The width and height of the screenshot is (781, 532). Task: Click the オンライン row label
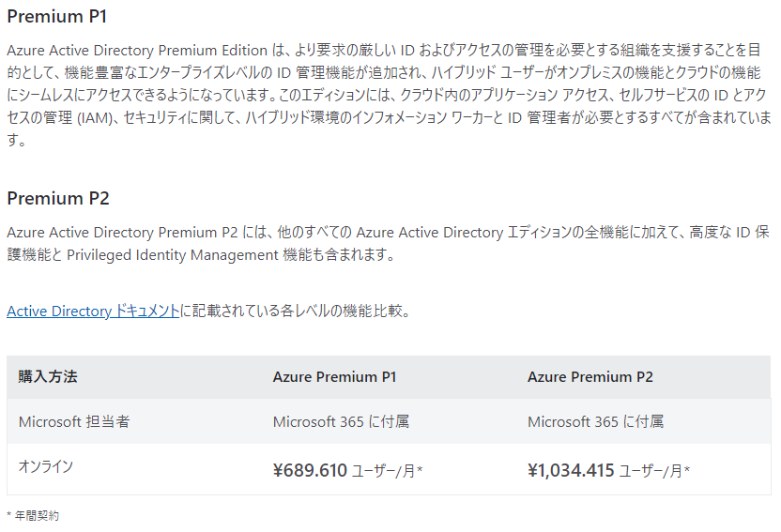46,467
